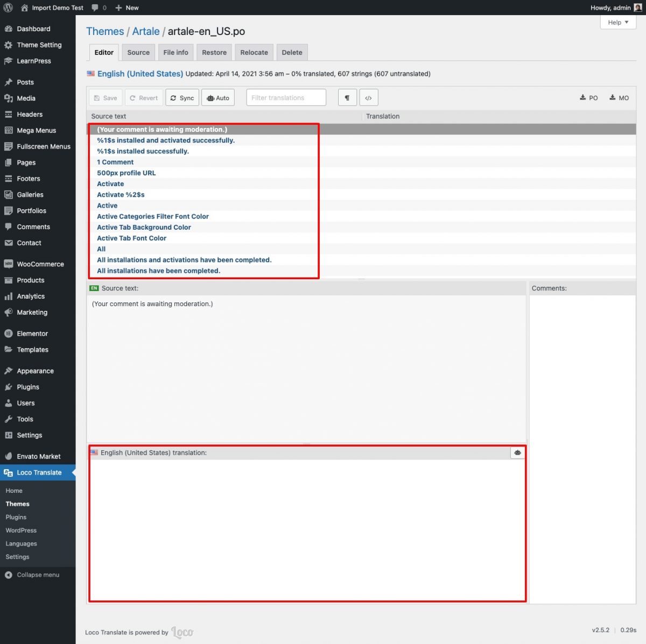646x644 pixels.
Task: Download the PO file
Action: click(x=589, y=97)
